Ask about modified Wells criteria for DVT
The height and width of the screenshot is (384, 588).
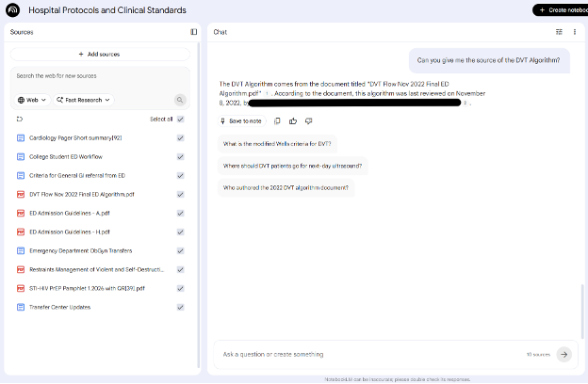(277, 143)
